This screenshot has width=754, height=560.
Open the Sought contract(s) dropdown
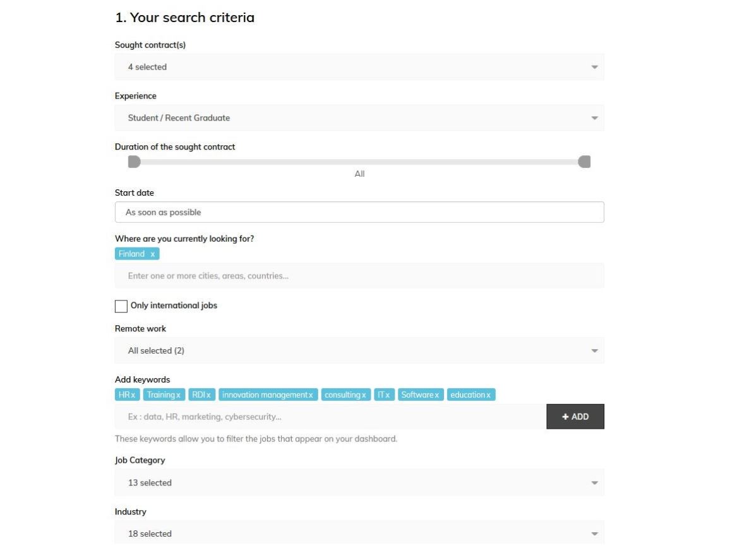[x=359, y=67]
